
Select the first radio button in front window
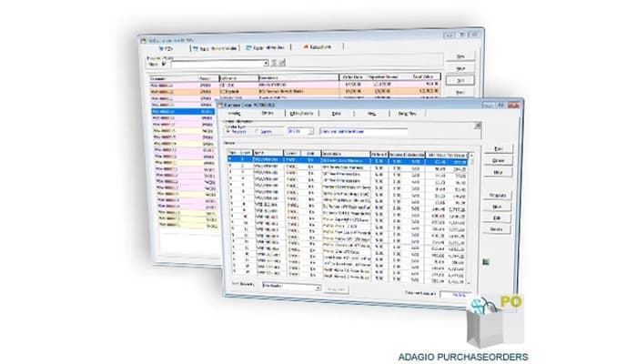228,132
